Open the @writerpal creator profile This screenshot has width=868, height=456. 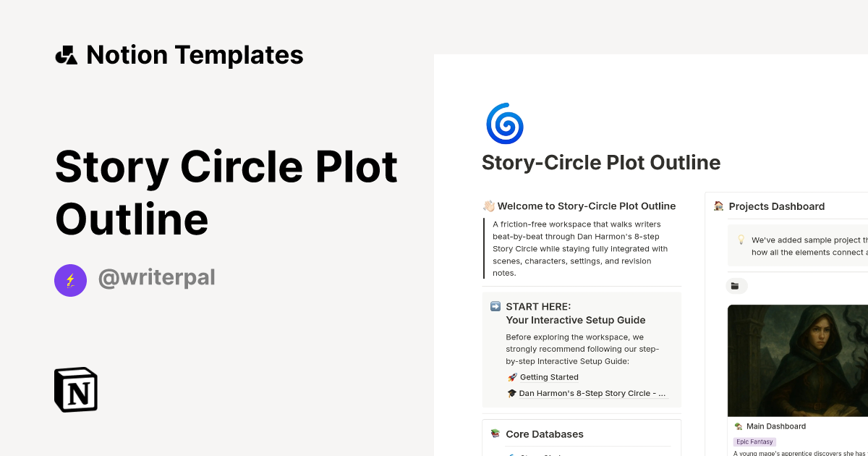(x=157, y=278)
